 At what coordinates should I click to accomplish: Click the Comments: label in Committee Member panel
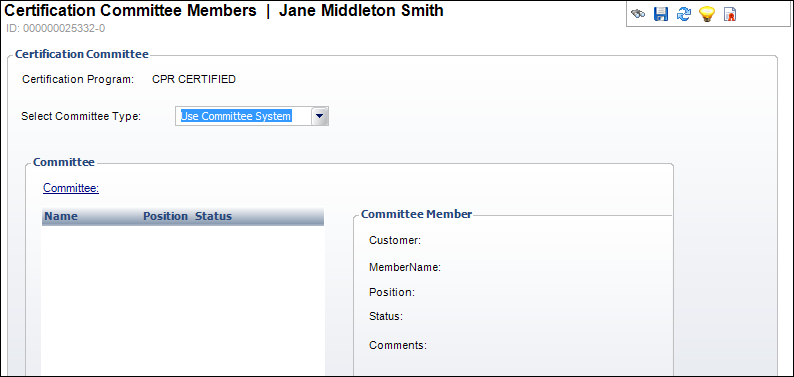point(398,346)
